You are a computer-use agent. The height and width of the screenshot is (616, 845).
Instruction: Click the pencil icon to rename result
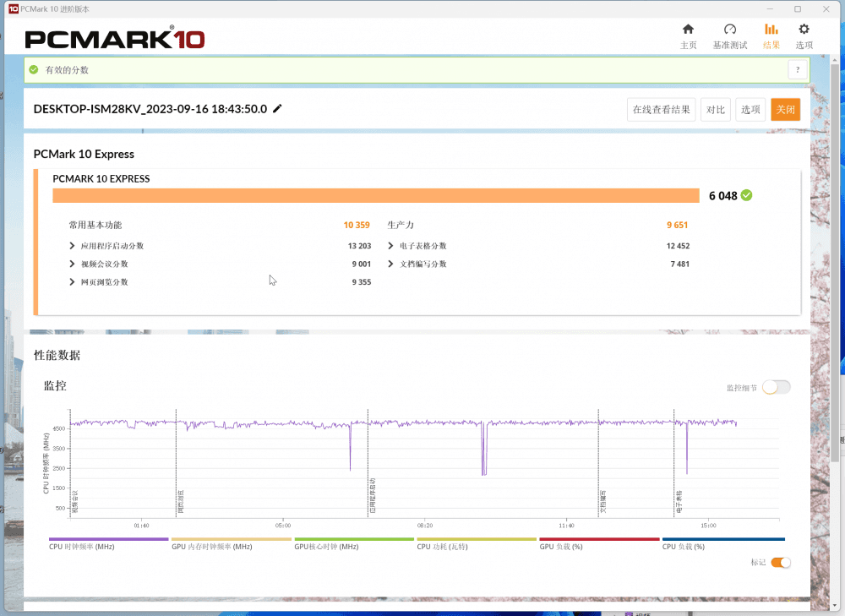pyautogui.click(x=278, y=109)
